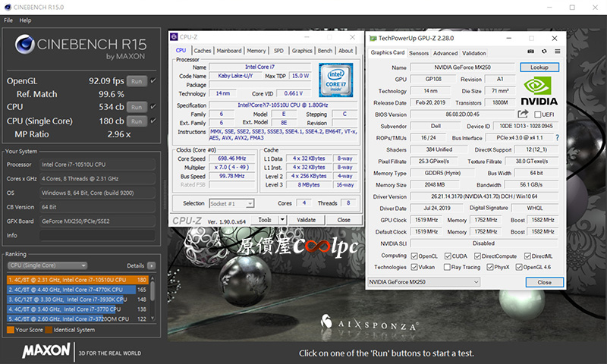Click the GPU-Z Device ID value
The width and height of the screenshot is (607, 364).
(526, 126)
